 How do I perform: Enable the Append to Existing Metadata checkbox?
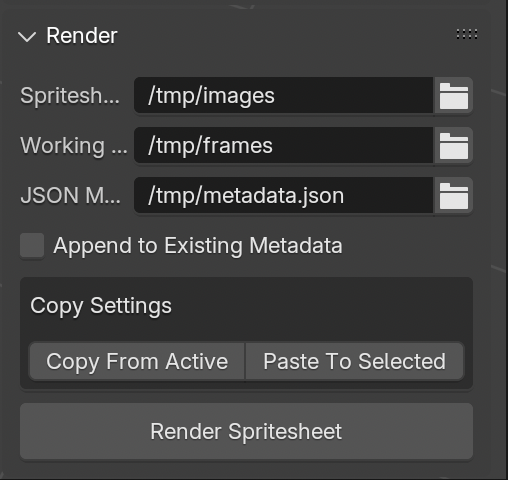click(32, 246)
